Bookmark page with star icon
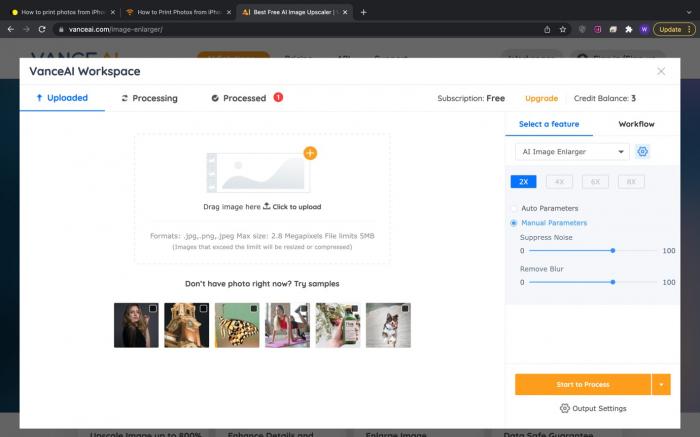 562,29
